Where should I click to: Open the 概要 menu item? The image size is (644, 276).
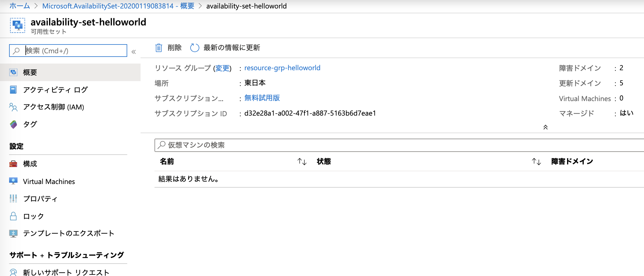70,72
